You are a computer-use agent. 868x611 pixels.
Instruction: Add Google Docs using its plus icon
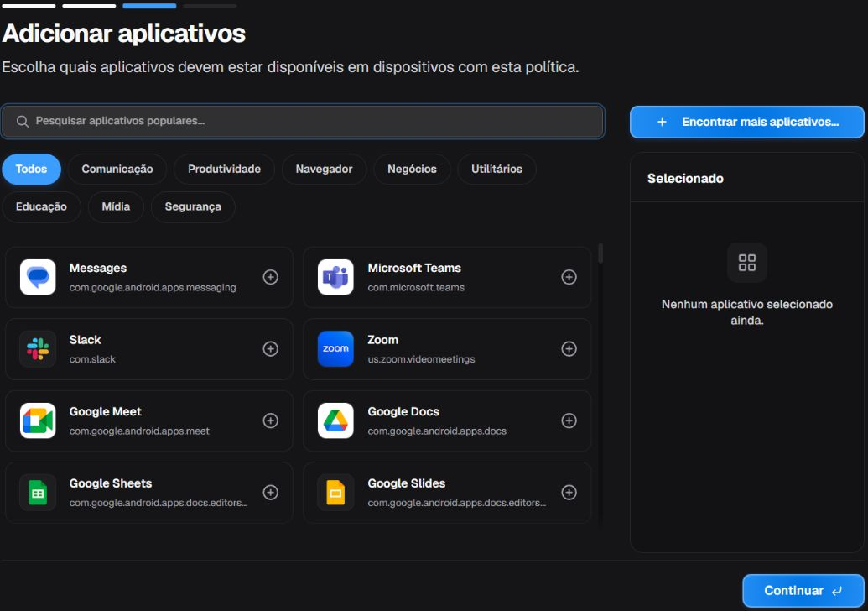[x=569, y=420]
